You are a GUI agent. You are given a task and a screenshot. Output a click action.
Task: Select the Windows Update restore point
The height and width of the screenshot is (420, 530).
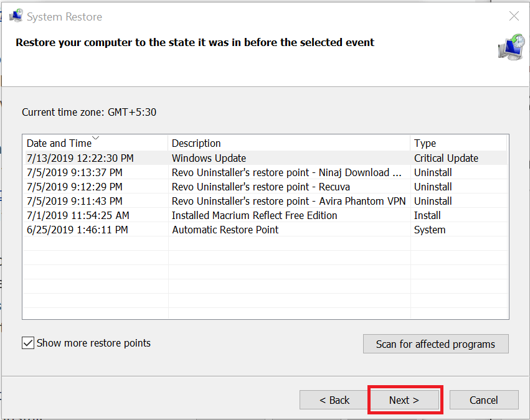tap(265, 158)
